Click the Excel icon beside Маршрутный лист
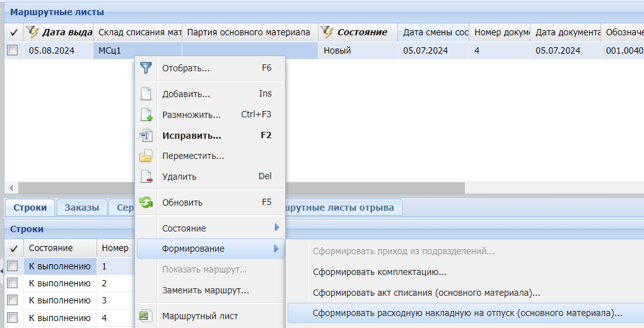 tap(146, 316)
